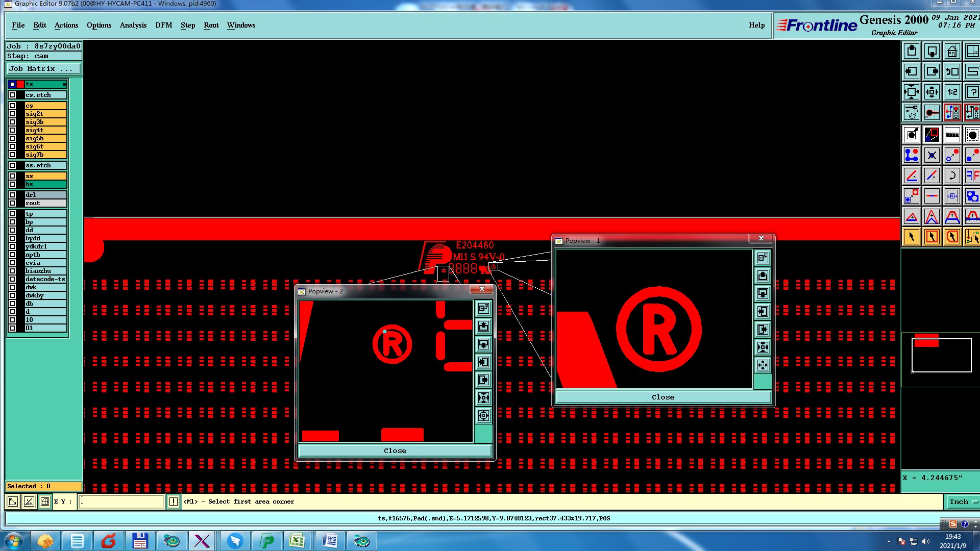Open the Analysis menu
This screenshot has height=551, width=980.
tap(133, 26)
